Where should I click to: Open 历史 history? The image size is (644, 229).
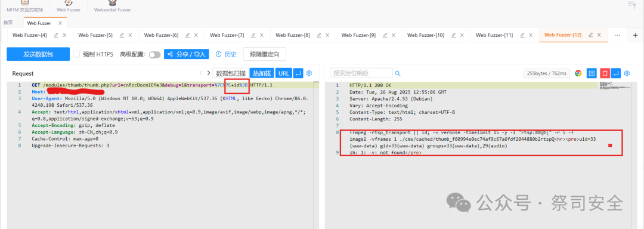(x=226, y=54)
